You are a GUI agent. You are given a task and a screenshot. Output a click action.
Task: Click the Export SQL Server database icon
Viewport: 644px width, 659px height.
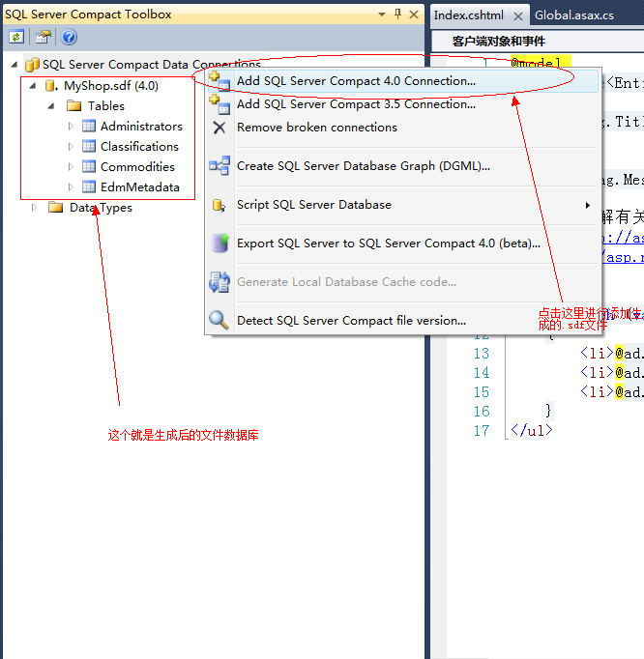tap(220, 243)
